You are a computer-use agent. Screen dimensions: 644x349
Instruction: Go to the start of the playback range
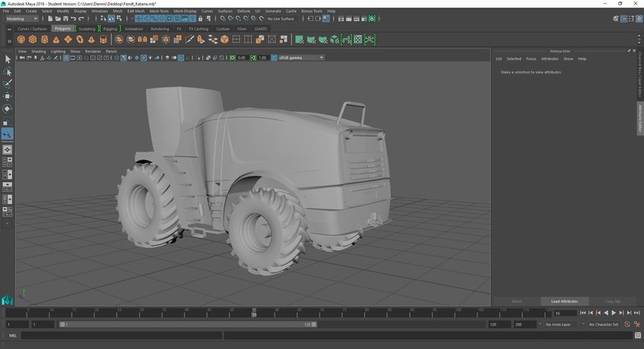coord(583,313)
